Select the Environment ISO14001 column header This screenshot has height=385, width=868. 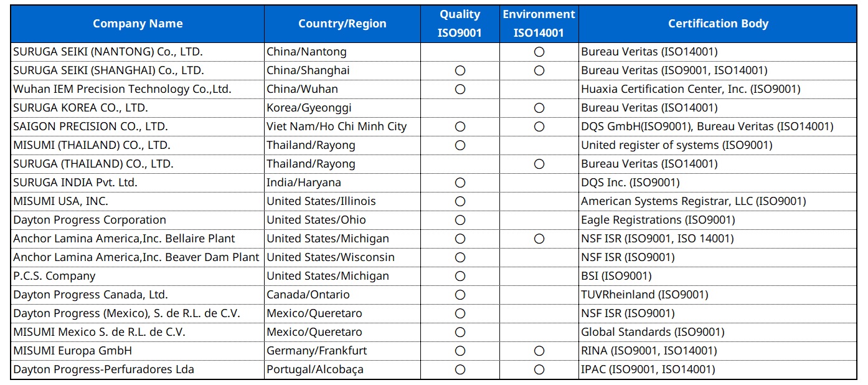click(539, 24)
